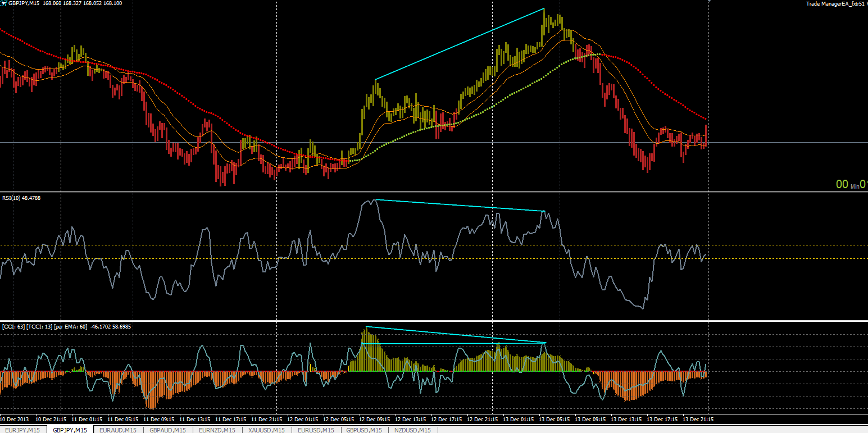Select the GBPJPY,M15 chart tab
This screenshot has width=868, height=433.
(x=70, y=430)
